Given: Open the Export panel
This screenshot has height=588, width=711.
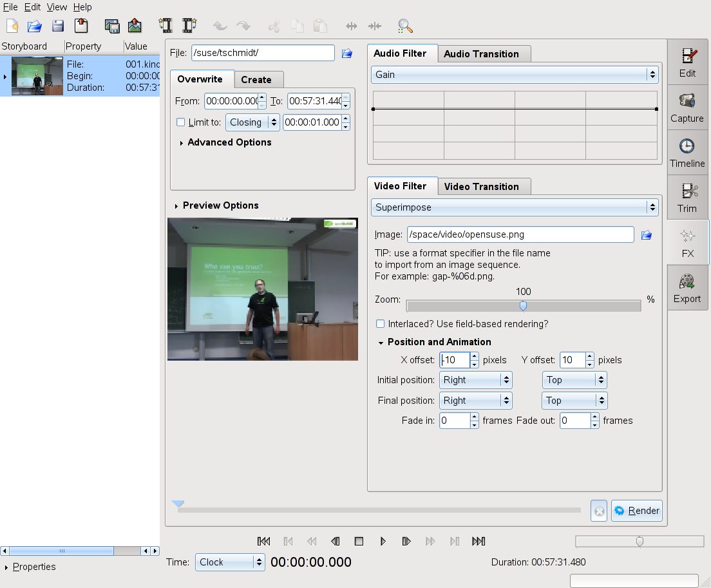Looking at the screenshot, I should (687, 288).
